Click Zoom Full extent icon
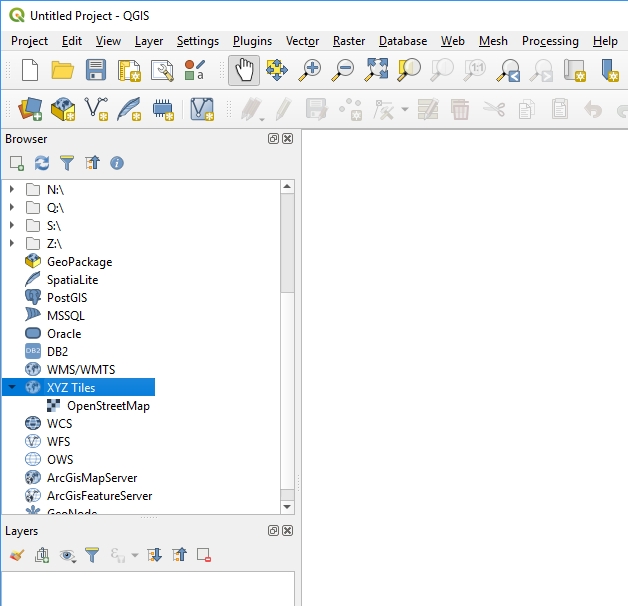 click(x=376, y=70)
